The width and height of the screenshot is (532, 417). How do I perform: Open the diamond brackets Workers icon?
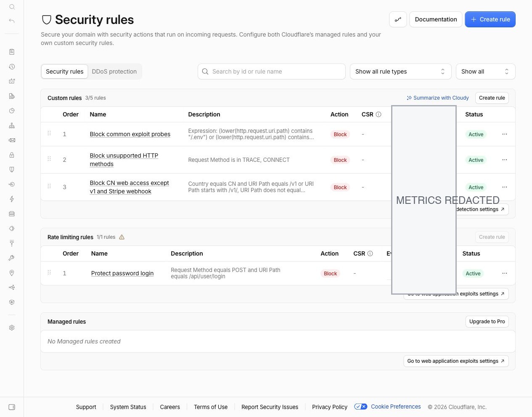point(12,228)
